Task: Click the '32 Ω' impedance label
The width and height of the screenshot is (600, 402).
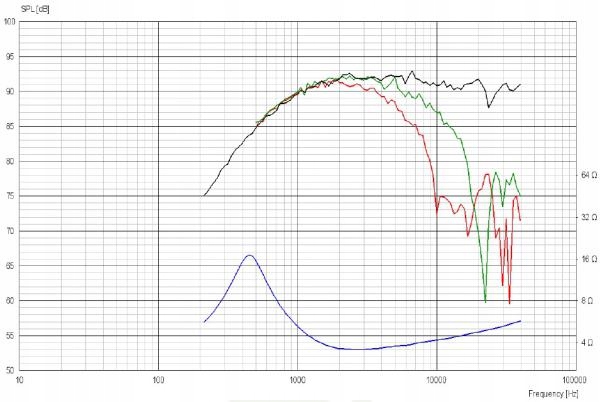Action: click(x=589, y=217)
